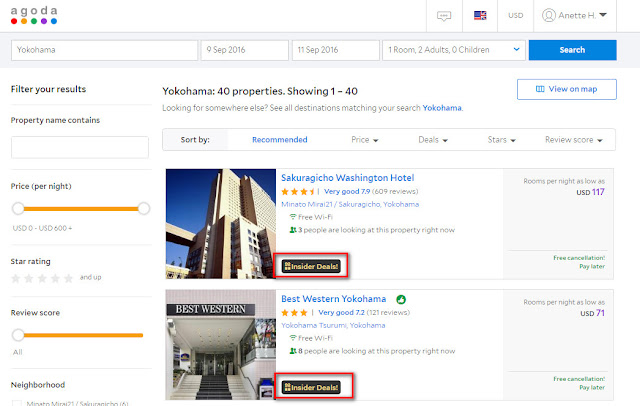Click the Very good 7.2 review score

341,313
